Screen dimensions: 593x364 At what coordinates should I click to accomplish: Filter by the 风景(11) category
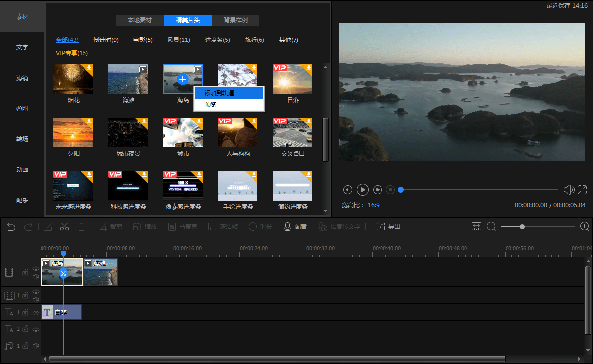(x=178, y=40)
